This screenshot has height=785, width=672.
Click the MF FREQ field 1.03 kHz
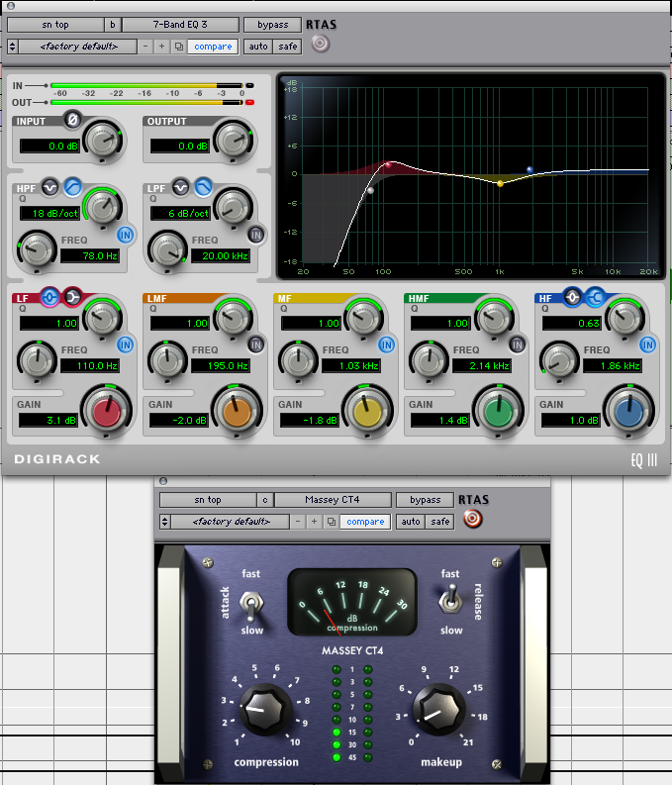351,366
